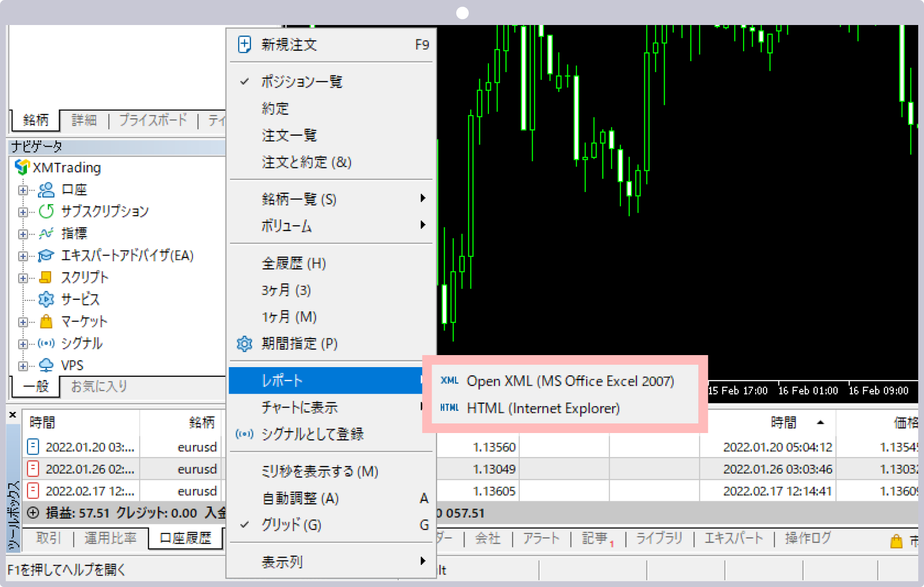This screenshot has width=924, height=587.
Task: Switch to the 口座履歴 toolbox tab
Action: click(x=185, y=538)
